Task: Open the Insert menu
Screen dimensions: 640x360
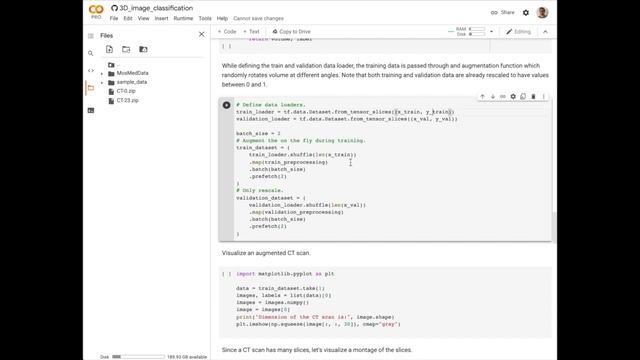Action: click(161, 18)
